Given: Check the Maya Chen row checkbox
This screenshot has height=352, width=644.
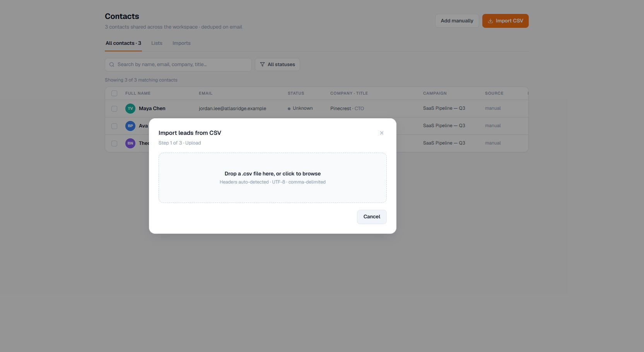Looking at the screenshot, I should pyautogui.click(x=114, y=109).
